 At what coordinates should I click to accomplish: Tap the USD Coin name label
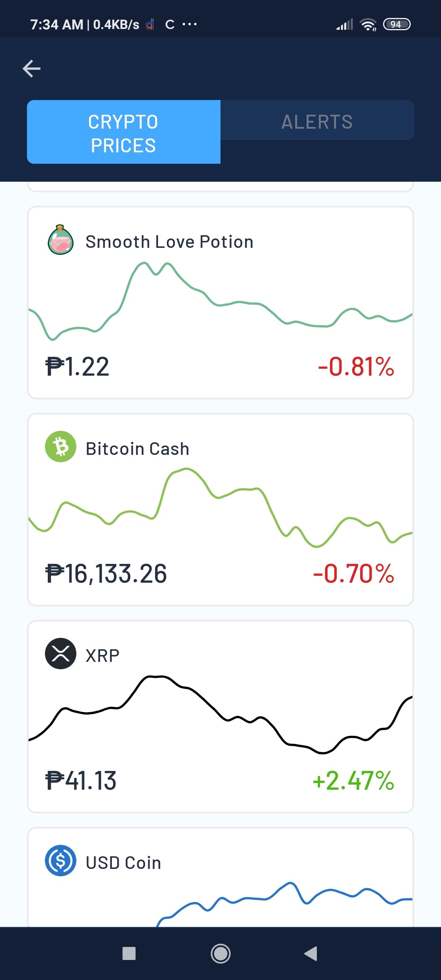(123, 863)
